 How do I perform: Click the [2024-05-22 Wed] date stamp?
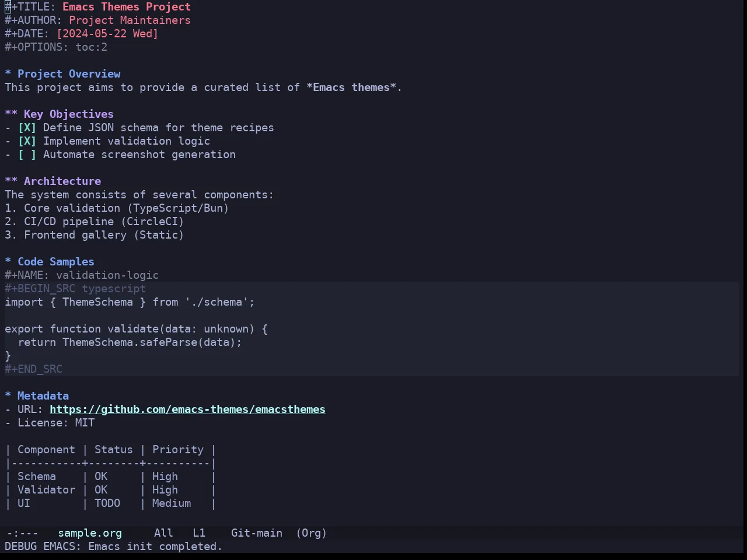pos(107,34)
